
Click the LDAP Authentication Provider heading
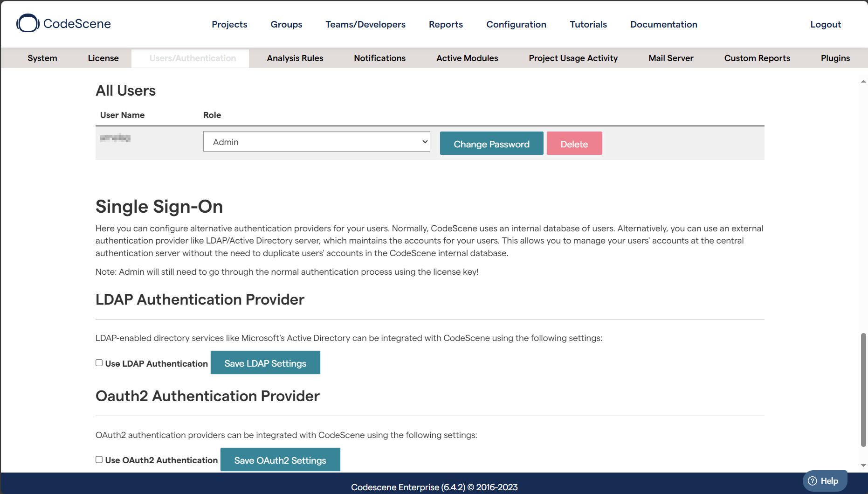pos(200,299)
